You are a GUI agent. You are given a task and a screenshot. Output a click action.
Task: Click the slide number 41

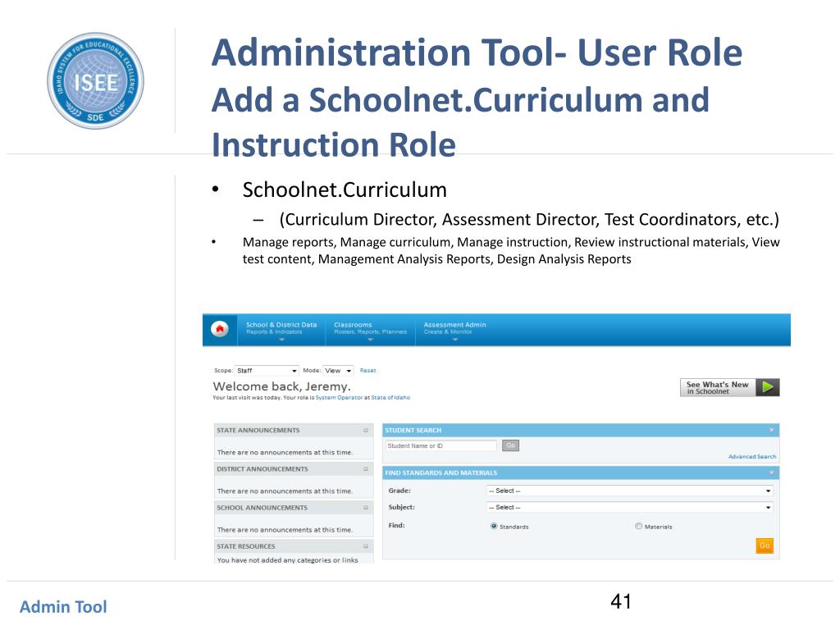tap(621, 601)
